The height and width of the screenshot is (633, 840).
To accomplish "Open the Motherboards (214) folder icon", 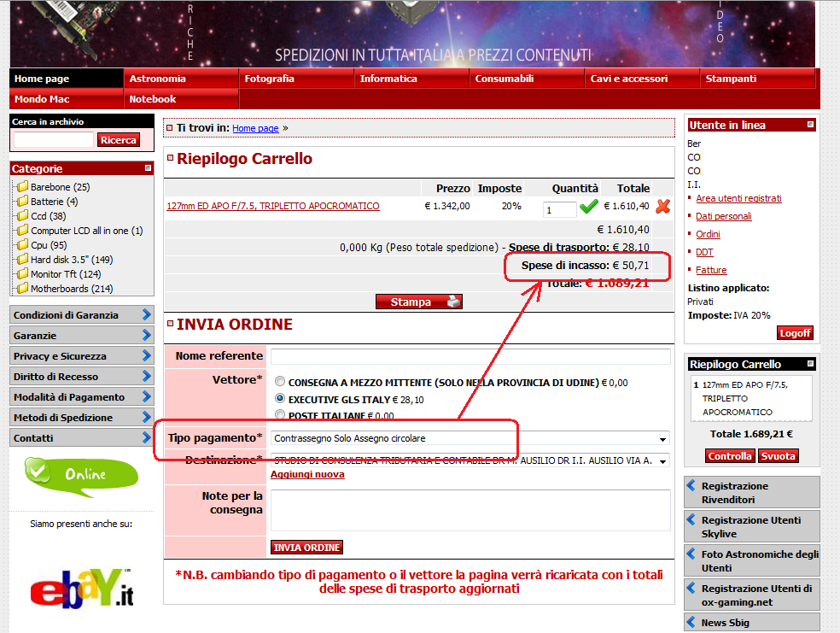I will (x=22, y=288).
